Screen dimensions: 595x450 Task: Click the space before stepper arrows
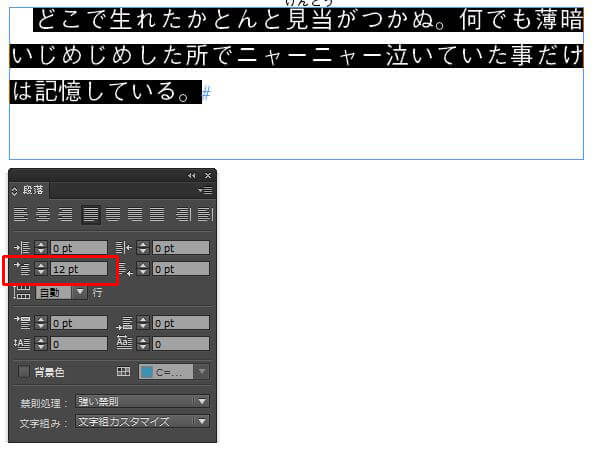click(x=41, y=323)
